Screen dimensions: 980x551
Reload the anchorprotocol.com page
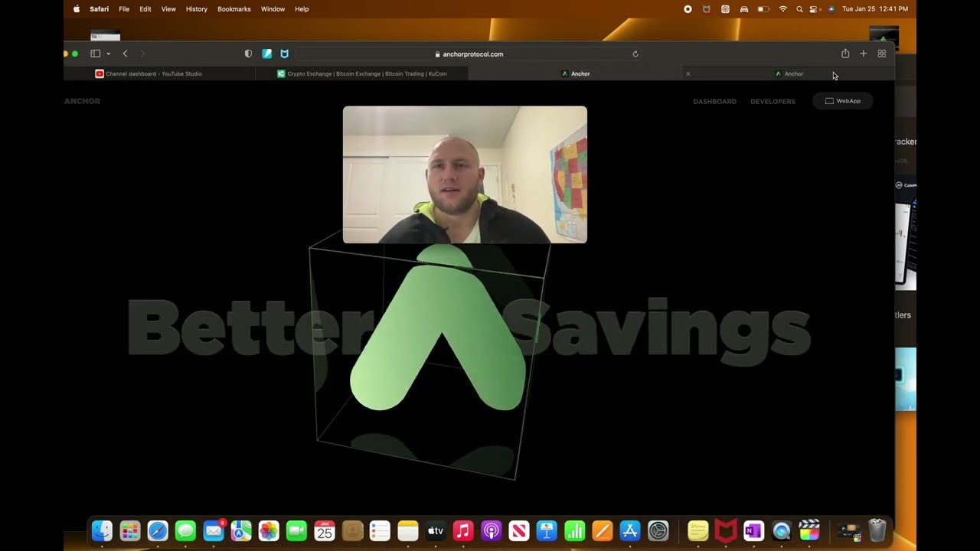[x=635, y=54]
